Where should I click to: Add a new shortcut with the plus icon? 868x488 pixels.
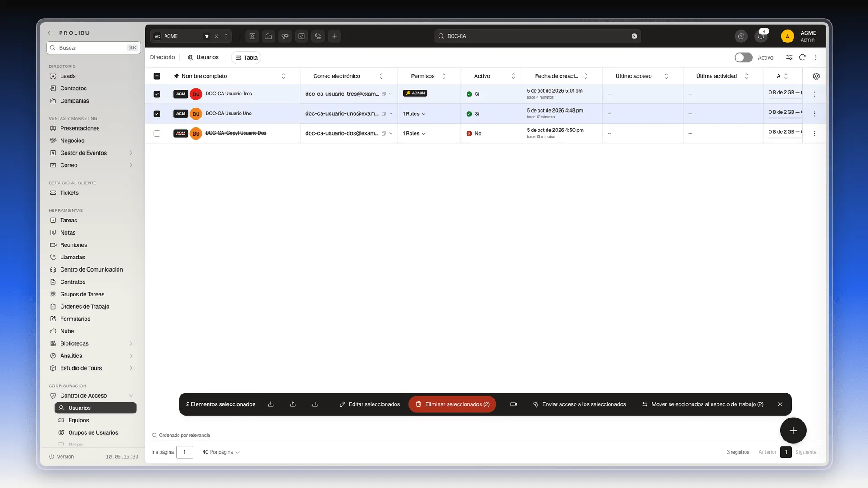tap(334, 36)
